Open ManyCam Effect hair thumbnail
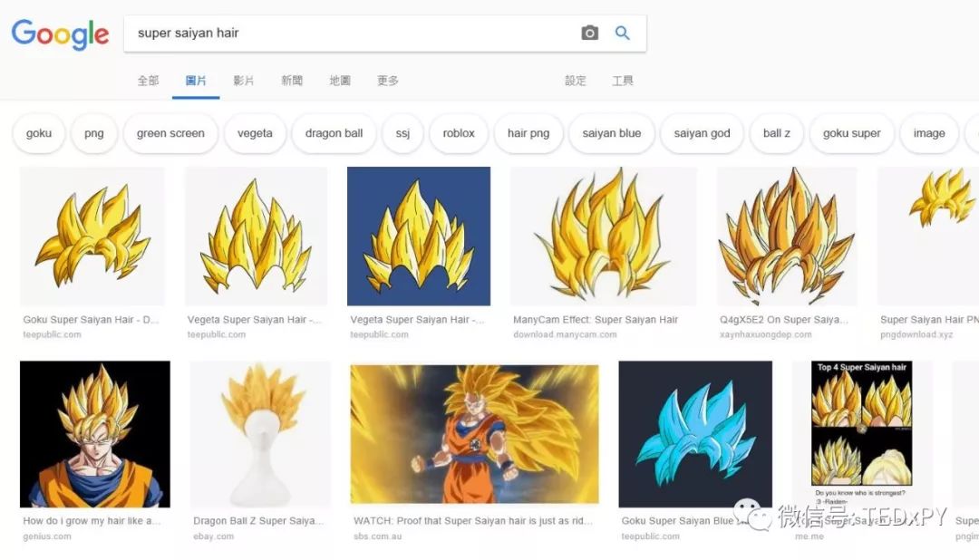The height and width of the screenshot is (560, 979). click(603, 236)
